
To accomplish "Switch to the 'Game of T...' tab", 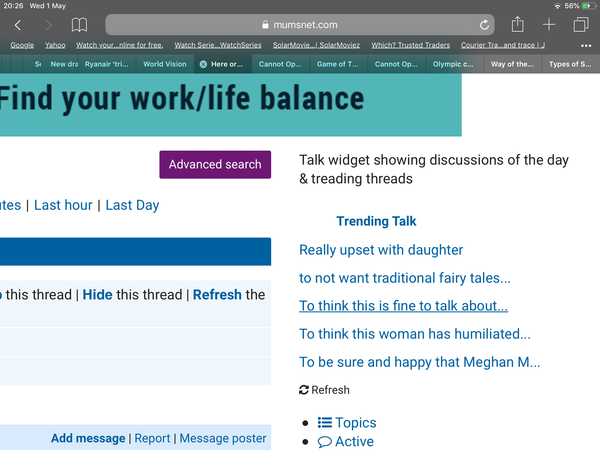I will tap(338, 64).
